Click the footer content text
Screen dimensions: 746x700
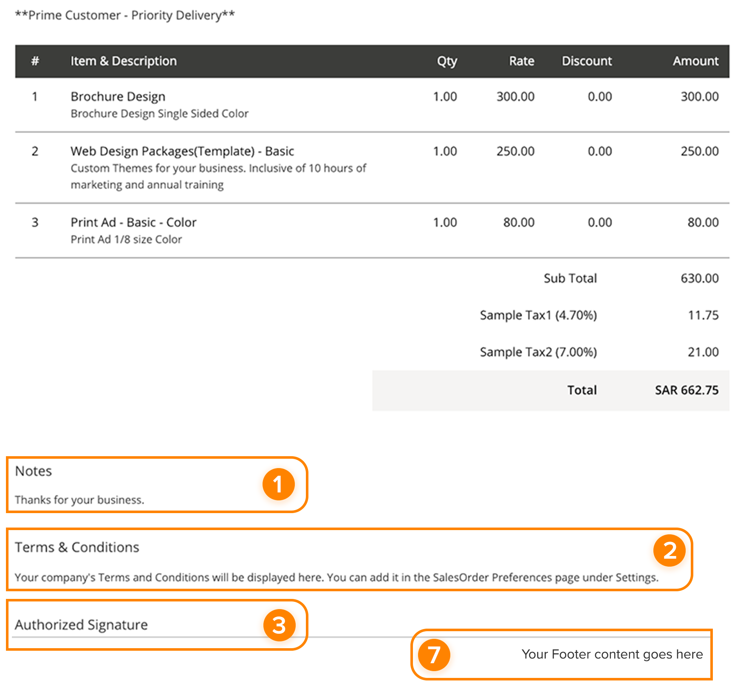pyautogui.click(x=612, y=654)
